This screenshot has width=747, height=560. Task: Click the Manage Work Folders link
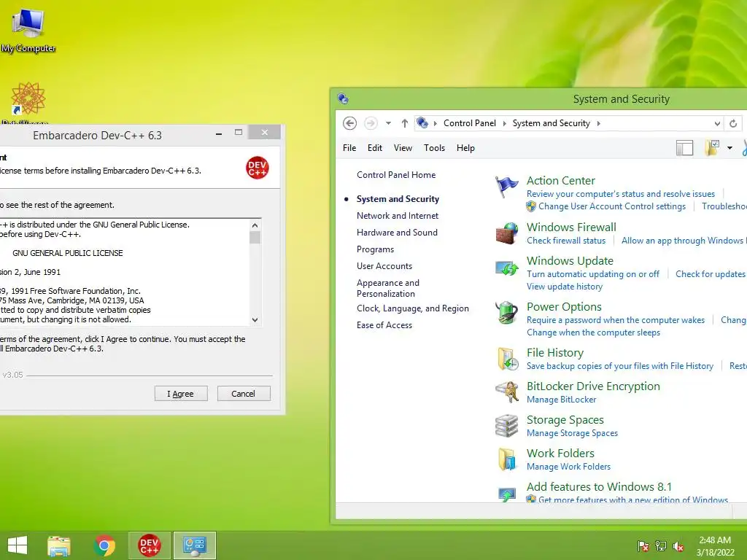tap(568, 466)
